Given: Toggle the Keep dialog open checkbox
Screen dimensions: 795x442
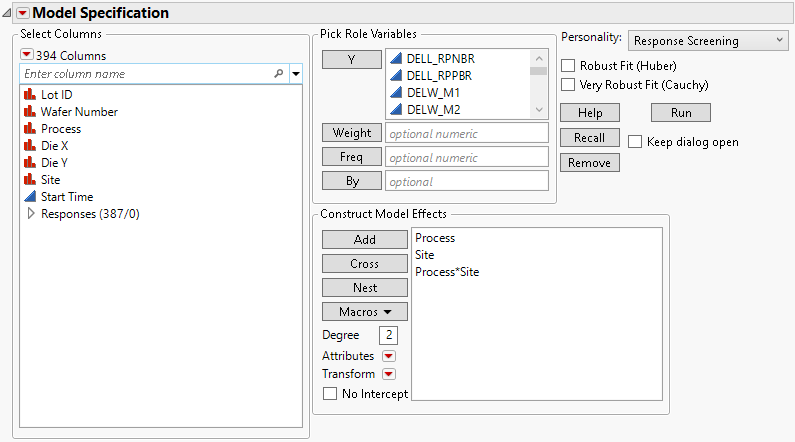Looking at the screenshot, I should (x=635, y=142).
